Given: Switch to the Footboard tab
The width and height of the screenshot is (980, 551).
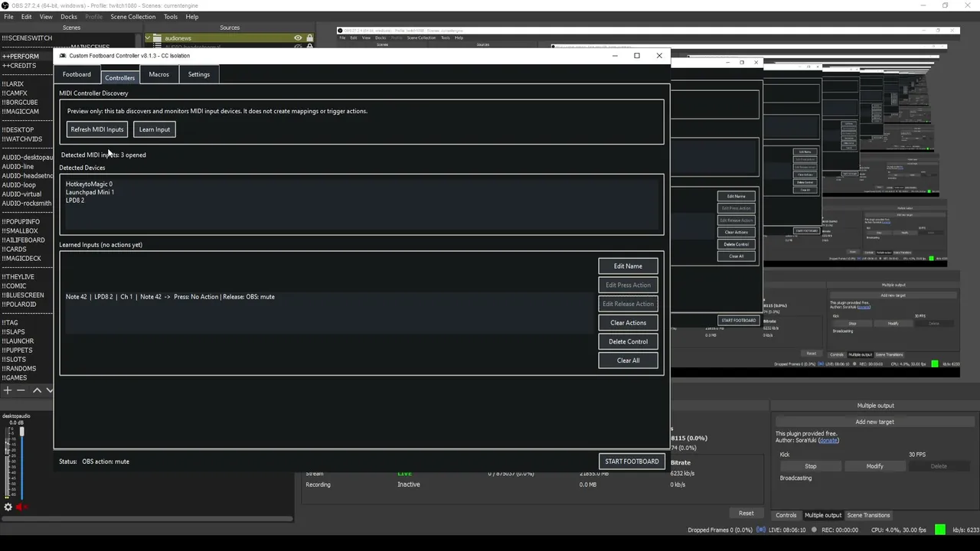Looking at the screenshot, I should point(77,74).
